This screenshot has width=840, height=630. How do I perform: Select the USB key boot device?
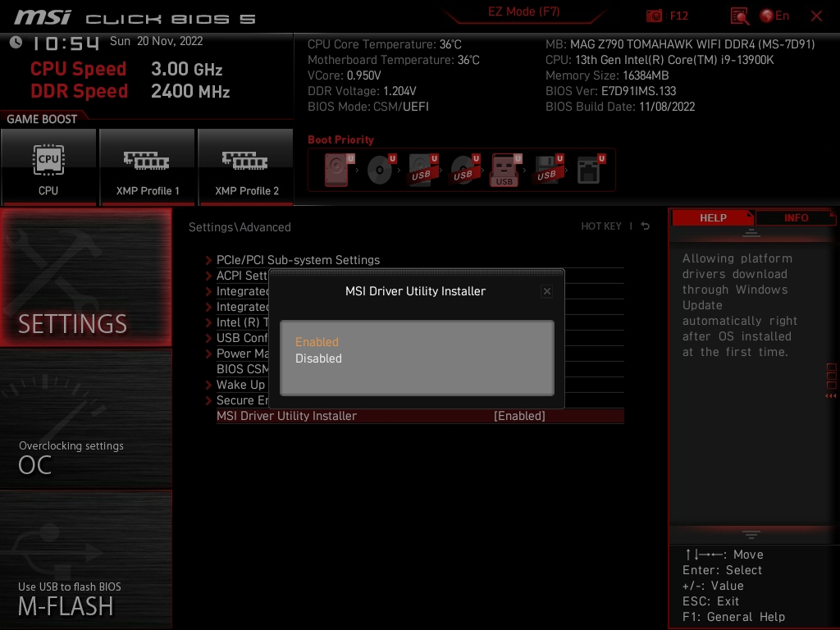pyautogui.click(x=505, y=171)
